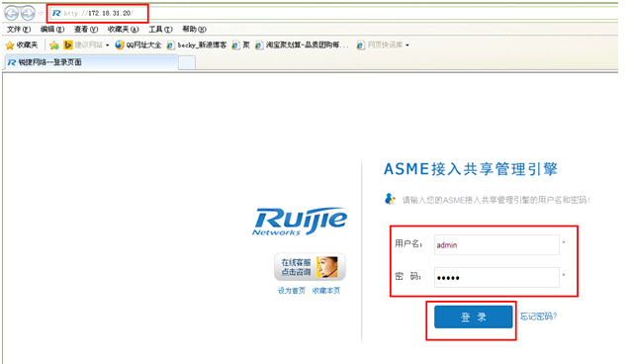Open the 工具 (Tools) menu
This screenshot has height=364, width=634.
click(x=160, y=29)
